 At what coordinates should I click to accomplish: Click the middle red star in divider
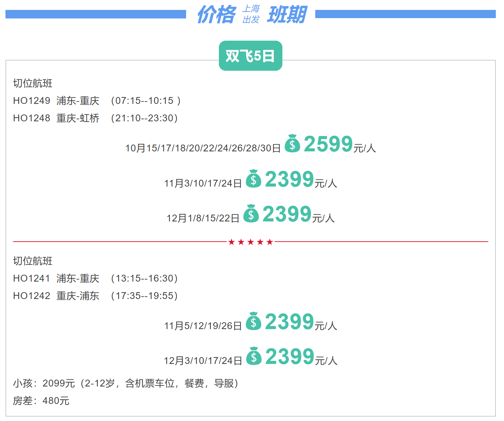(251, 242)
